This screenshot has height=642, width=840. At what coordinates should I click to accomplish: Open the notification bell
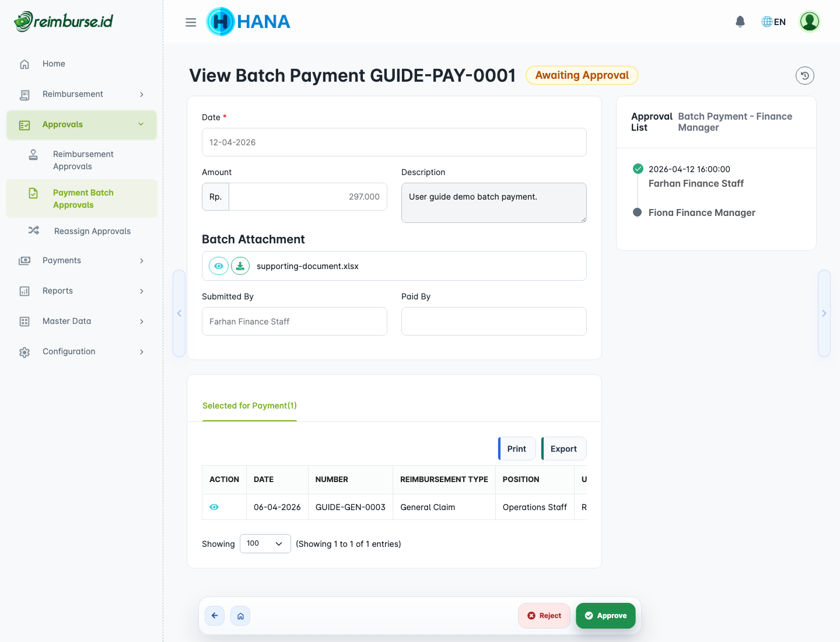(x=740, y=21)
